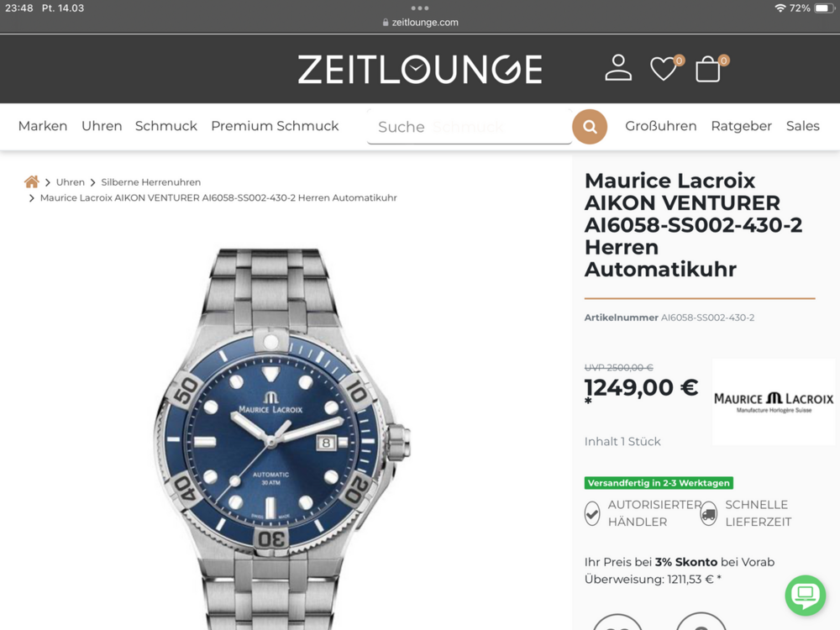Open the Premium Schmuck menu
Image resolution: width=840 pixels, height=630 pixels.
(275, 126)
